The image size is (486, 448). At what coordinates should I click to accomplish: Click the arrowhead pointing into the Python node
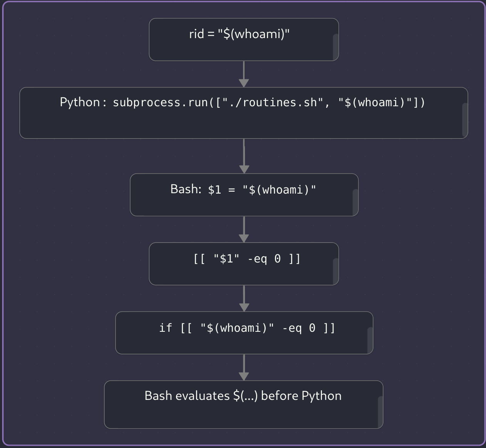click(x=244, y=83)
